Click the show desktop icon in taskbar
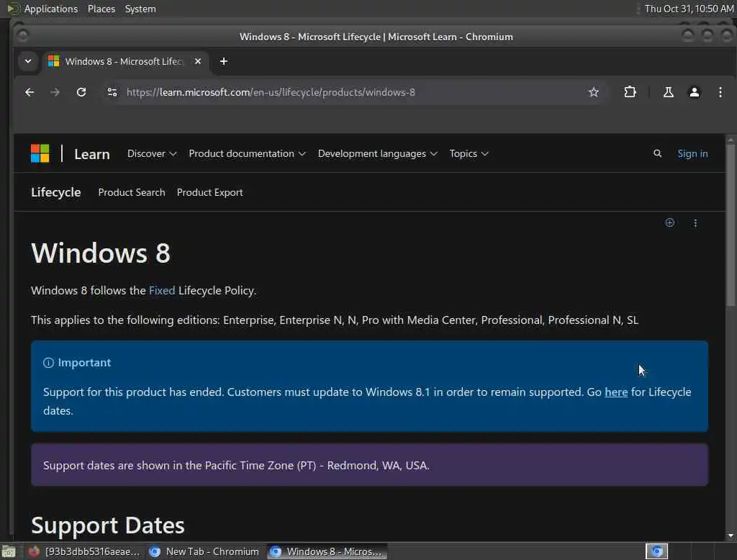Image resolution: width=737 pixels, height=560 pixels. tap(9, 551)
